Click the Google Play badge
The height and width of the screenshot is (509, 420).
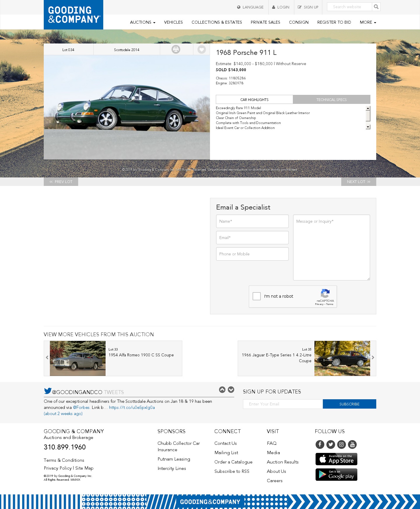pos(336,475)
